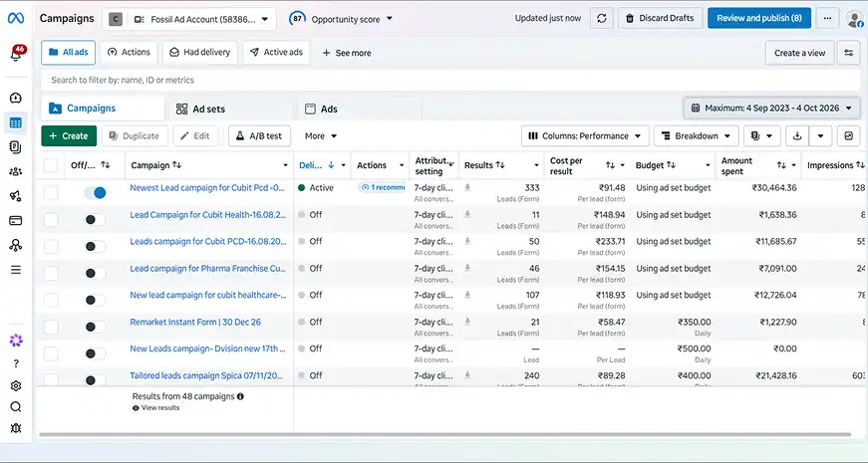
Task: Click the A/B test button
Action: pyautogui.click(x=259, y=136)
